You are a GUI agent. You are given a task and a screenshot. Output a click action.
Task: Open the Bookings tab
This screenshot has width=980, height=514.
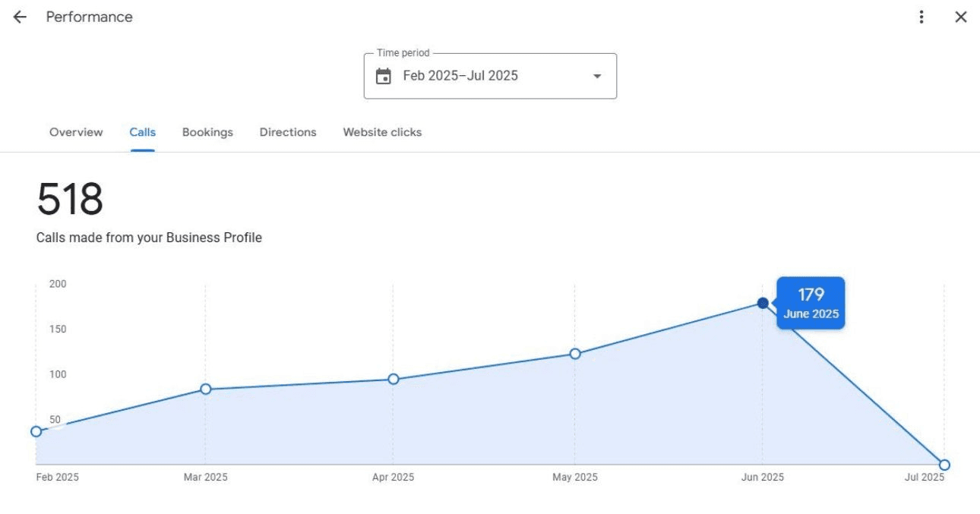point(207,132)
